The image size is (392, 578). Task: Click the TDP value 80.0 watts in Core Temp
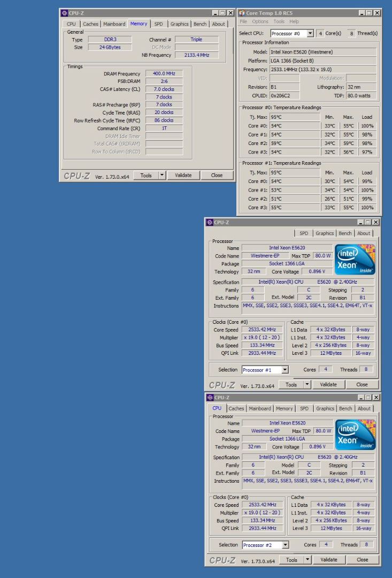pos(361,95)
